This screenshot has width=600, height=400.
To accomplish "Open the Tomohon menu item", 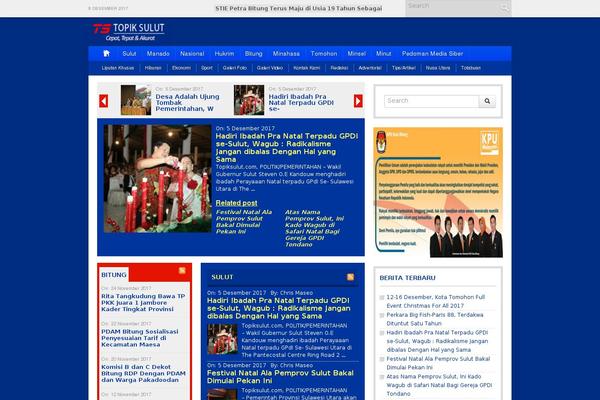I will 324,54.
